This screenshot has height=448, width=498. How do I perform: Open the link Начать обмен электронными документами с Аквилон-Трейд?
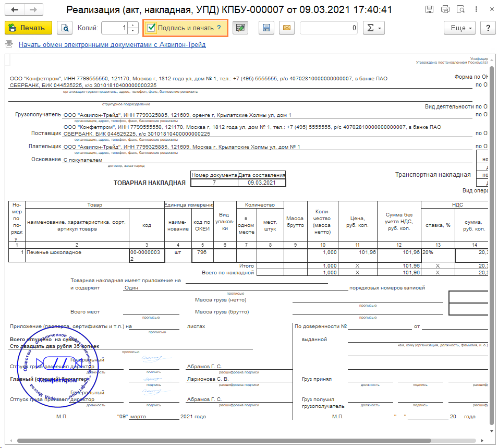(112, 44)
